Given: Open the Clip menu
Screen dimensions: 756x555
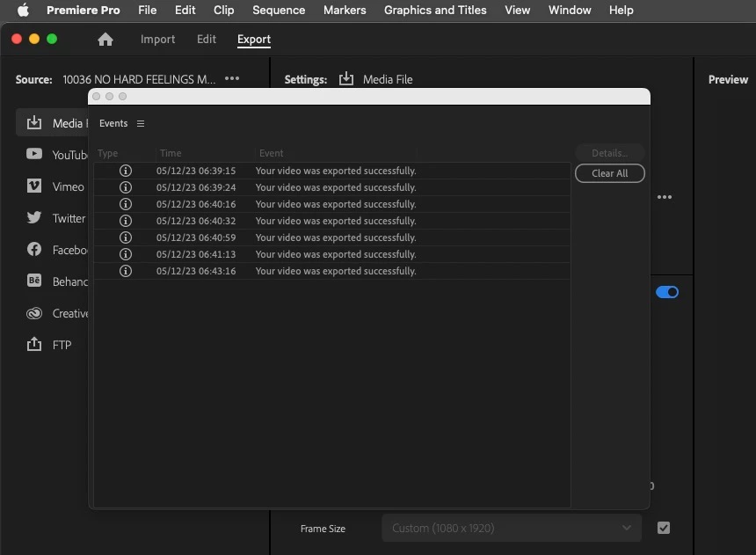Looking at the screenshot, I should pos(223,11).
